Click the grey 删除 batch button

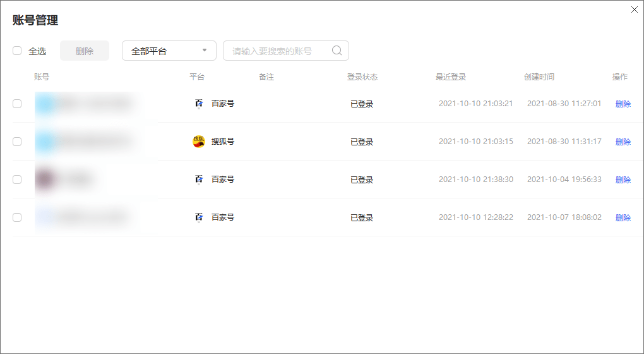(85, 51)
